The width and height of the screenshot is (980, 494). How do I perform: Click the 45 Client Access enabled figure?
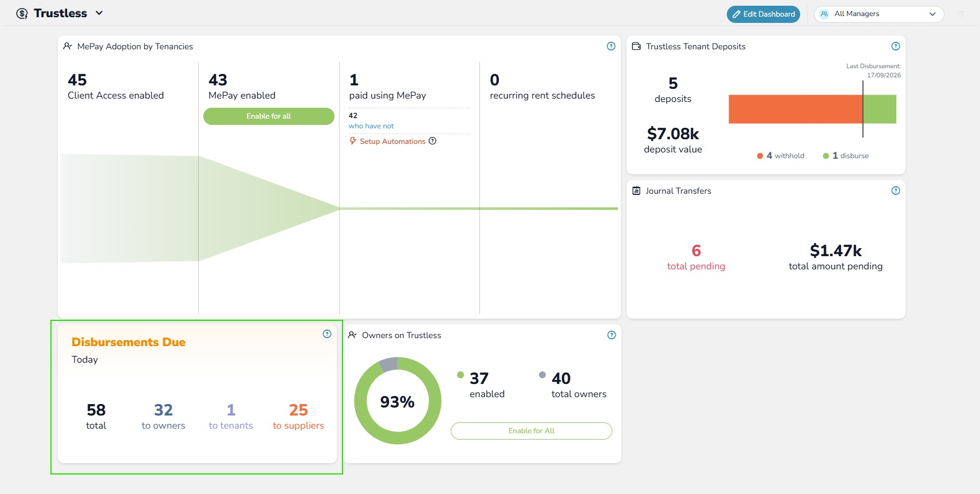point(116,87)
